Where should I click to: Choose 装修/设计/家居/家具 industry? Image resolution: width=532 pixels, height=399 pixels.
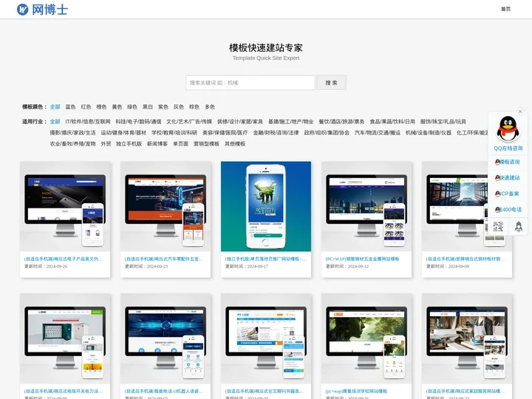click(240, 121)
